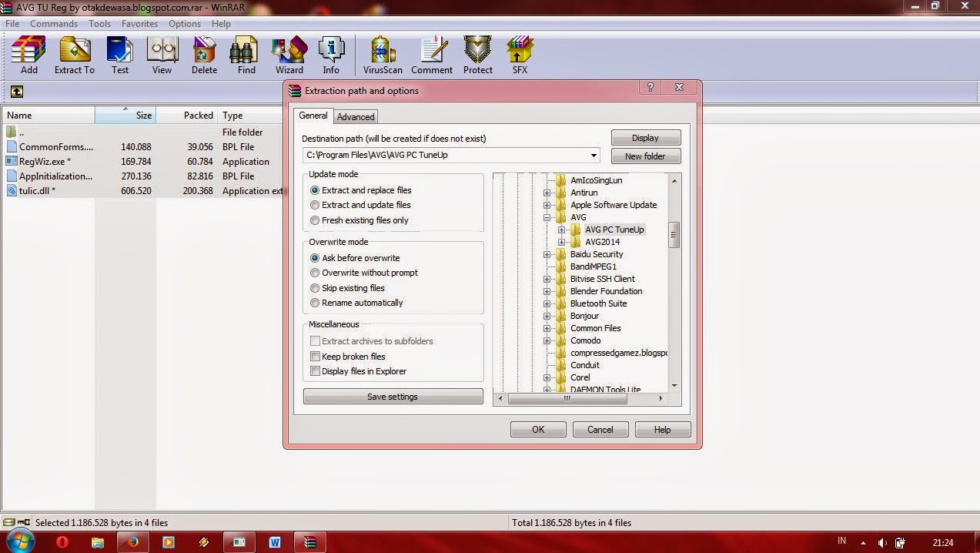Enable Keep broken files checkbox
This screenshot has height=553, width=980.
click(x=315, y=357)
